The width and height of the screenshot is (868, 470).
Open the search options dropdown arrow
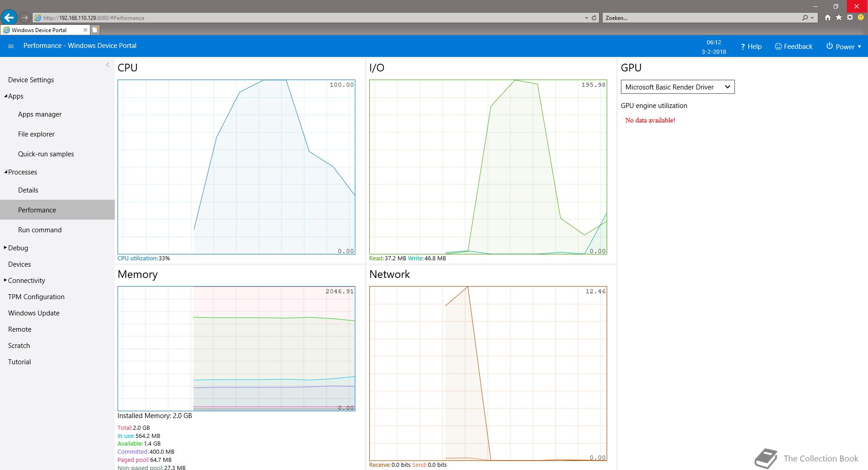(812, 18)
